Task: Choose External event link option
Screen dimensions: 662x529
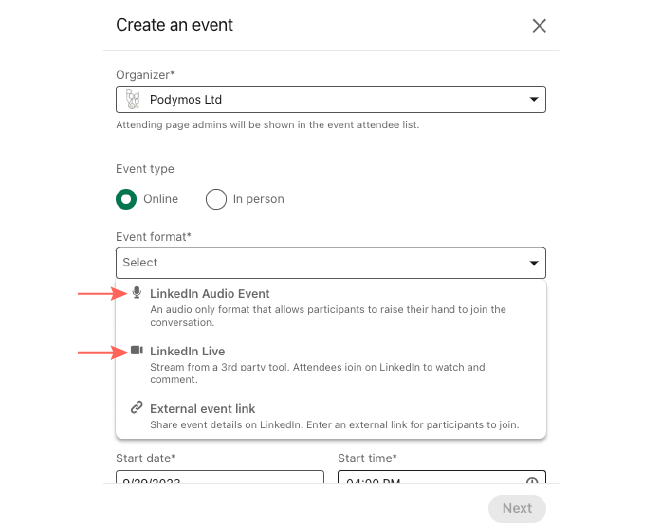Action: point(203,408)
